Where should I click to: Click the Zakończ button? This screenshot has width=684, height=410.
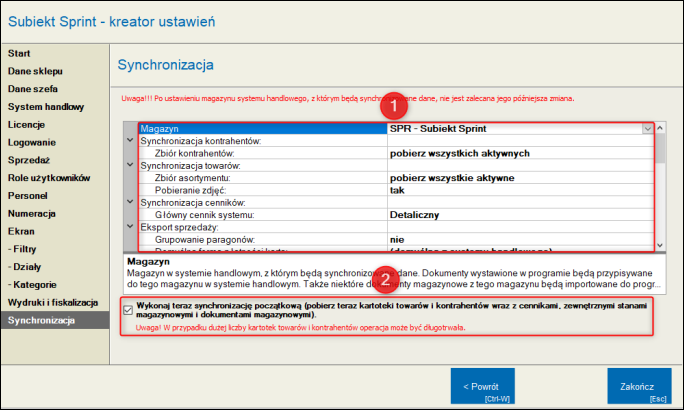pyautogui.click(x=639, y=386)
